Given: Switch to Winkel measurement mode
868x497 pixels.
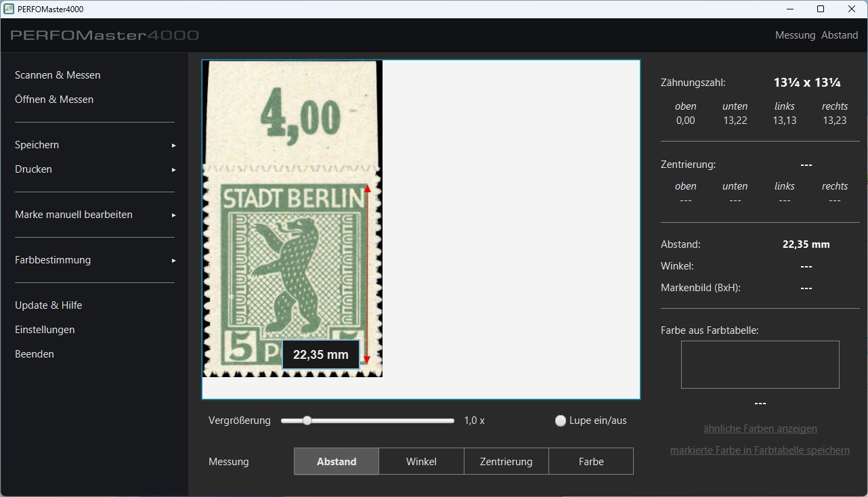Looking at the screenshot, I should (x=421, y=461).
